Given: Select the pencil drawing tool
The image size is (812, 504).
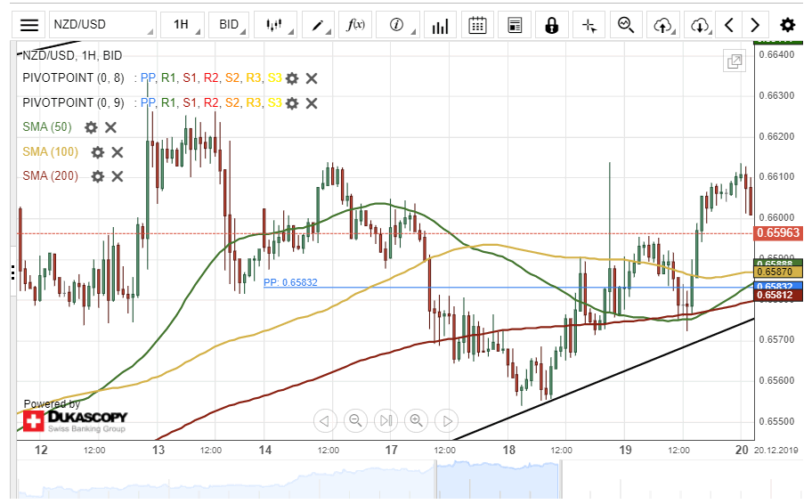Looking at the screenshot, I should pyautogui.click(x=318, y=25).
